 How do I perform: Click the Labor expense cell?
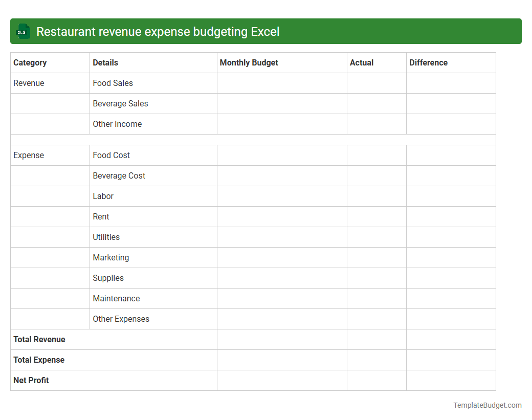tap(103, 196)
